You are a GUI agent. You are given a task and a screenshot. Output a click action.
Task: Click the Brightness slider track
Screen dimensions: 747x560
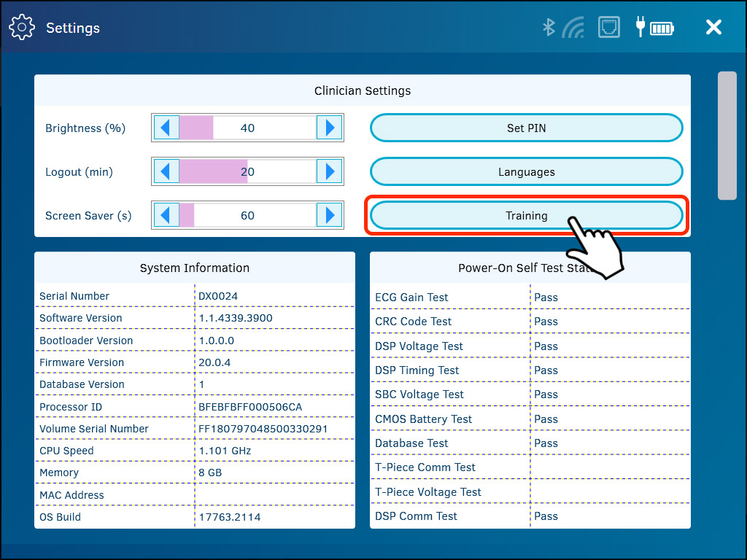248,127
